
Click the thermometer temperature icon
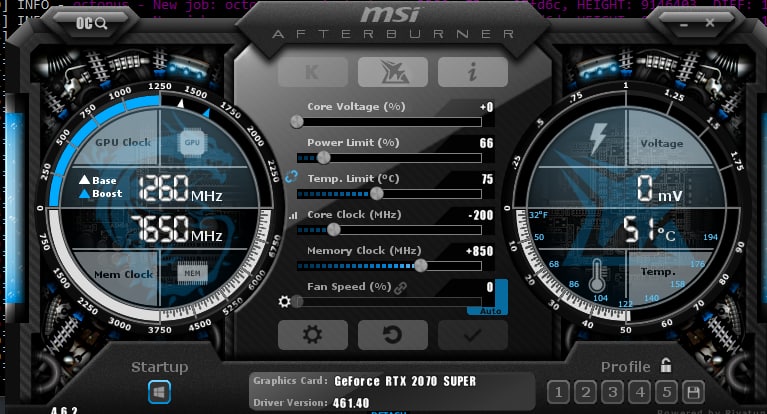click(597, 276)
